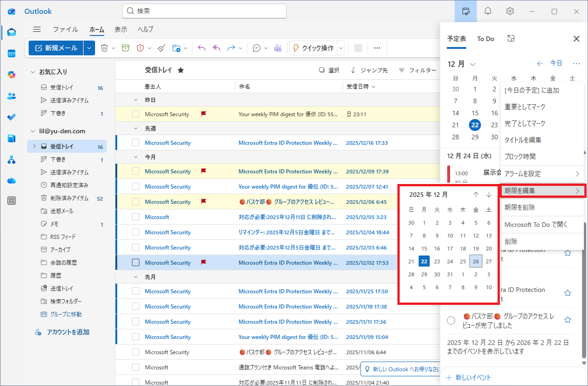Pick December 26 in due date calendar
This screenshot has width=588, height=386.
[476, 261]
